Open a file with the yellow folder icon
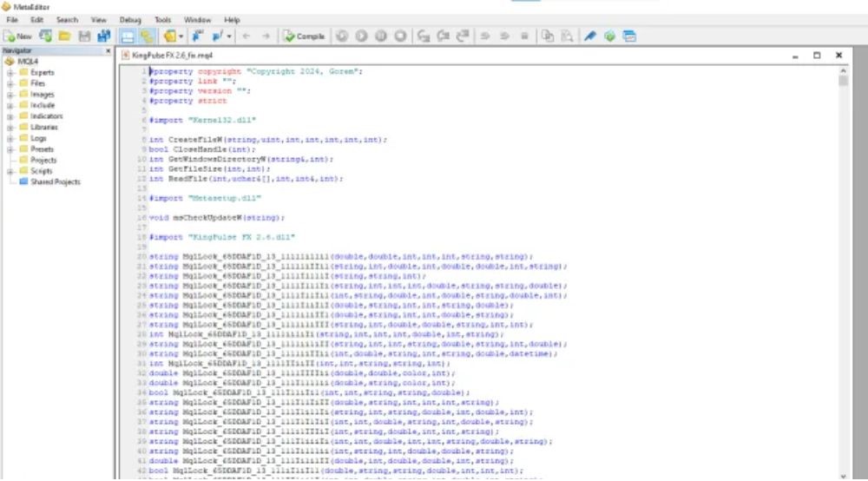This screenshot has height=481, width=868. click(65, 36)
